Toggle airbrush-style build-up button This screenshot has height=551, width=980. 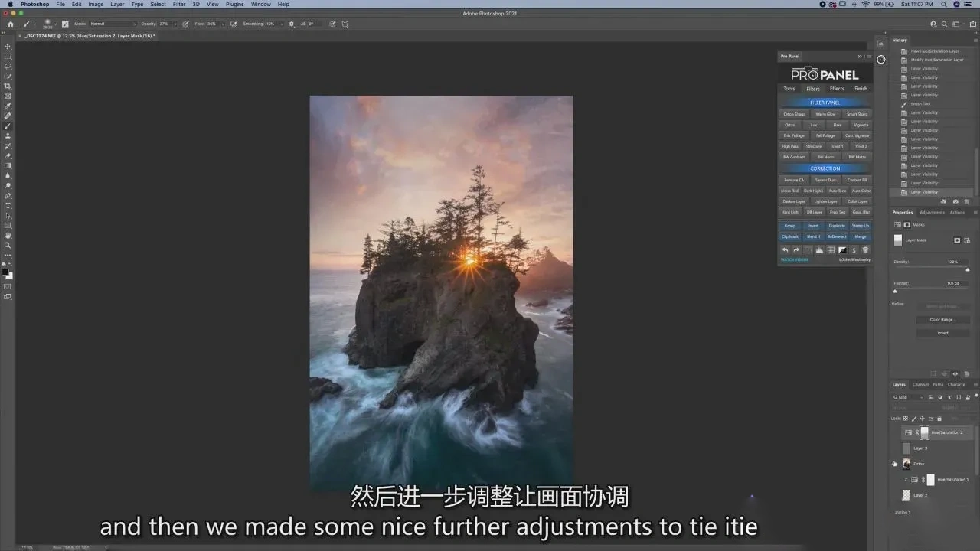click(233, 24)
